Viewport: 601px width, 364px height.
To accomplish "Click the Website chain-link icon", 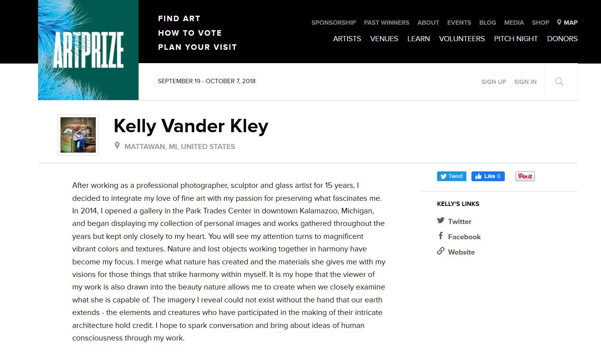I will [x=440, y=251].
